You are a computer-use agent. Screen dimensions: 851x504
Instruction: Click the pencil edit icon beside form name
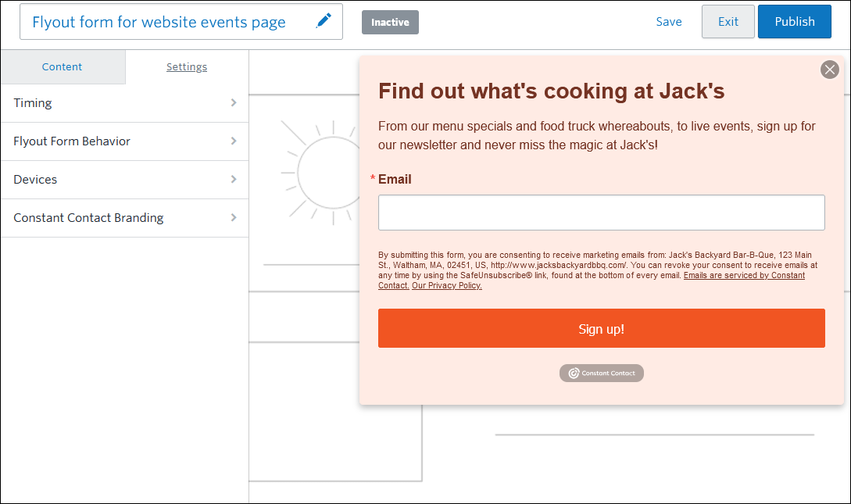[324, 21]
